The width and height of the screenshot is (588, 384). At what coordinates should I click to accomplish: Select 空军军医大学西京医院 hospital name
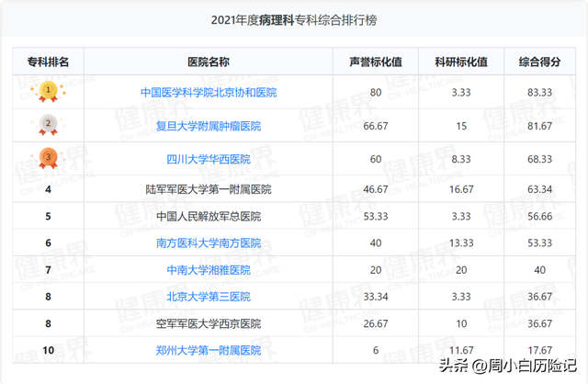pos(209,323)
